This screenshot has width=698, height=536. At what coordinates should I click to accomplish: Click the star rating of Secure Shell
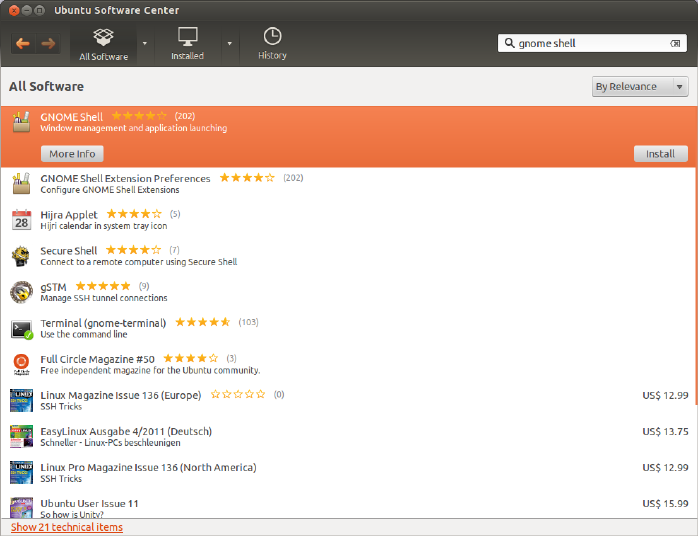tap(134, 250)
